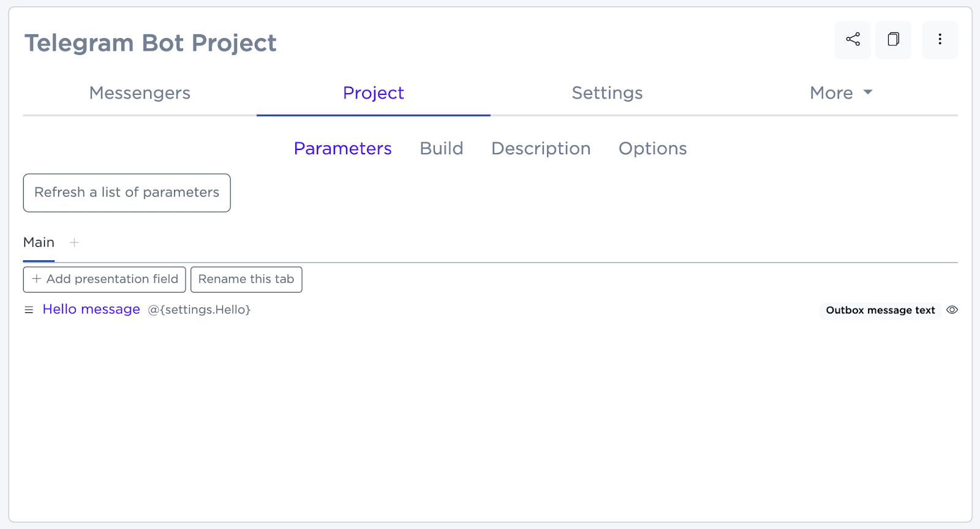980x529 pixels.
Task: Click the share project icon
Action: [853, 40]
